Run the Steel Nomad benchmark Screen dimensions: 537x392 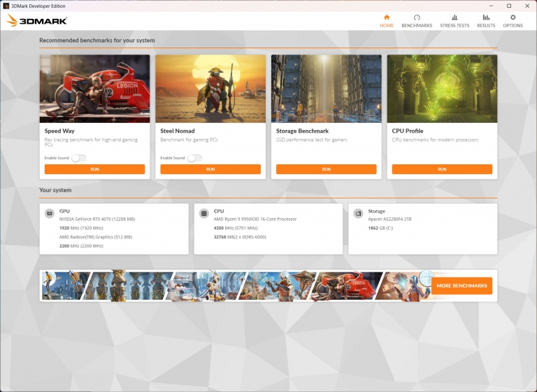(210, 169)
